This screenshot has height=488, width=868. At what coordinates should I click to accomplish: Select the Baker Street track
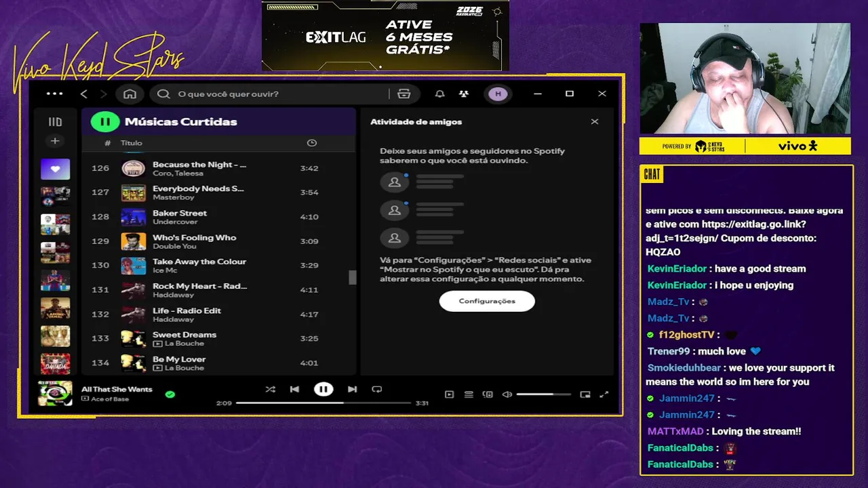tap(218, 217)
